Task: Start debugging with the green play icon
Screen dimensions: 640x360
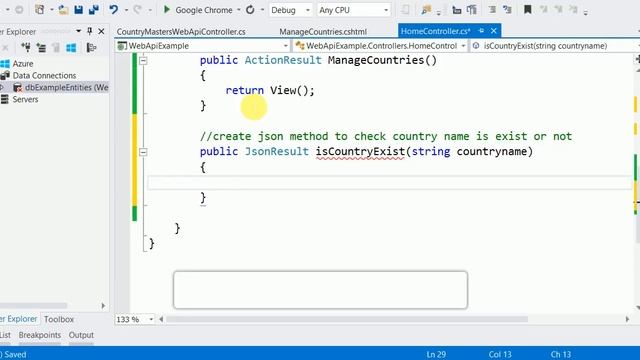Action: click(167, 9)
